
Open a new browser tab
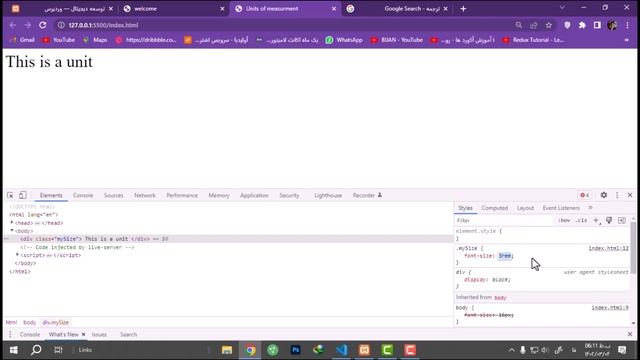(463, 9)
